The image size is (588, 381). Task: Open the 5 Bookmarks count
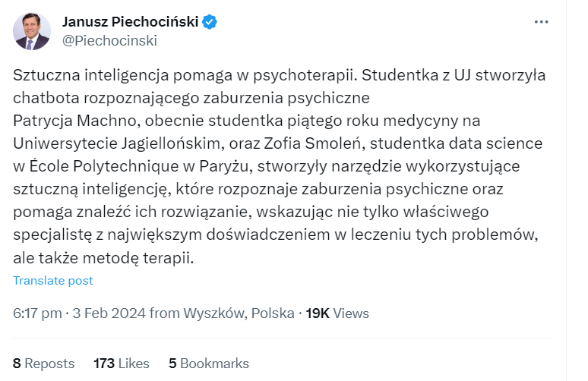click(x=209, y=364)
